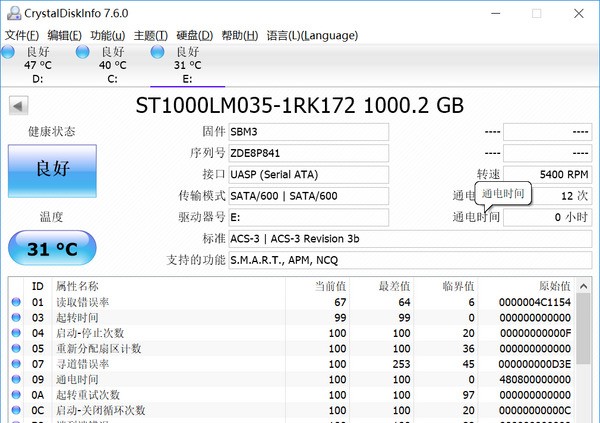Click the blue status orb for drive C:

[x=83, y=52]
